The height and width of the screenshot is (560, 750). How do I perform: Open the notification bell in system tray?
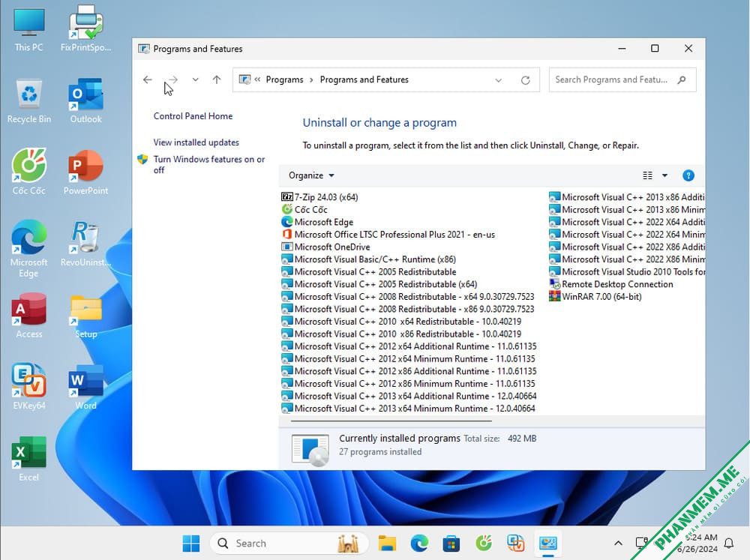729,544
